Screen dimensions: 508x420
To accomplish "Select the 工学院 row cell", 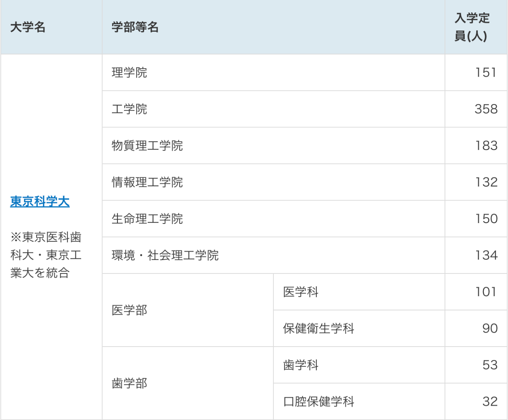I will pos(129,109).
